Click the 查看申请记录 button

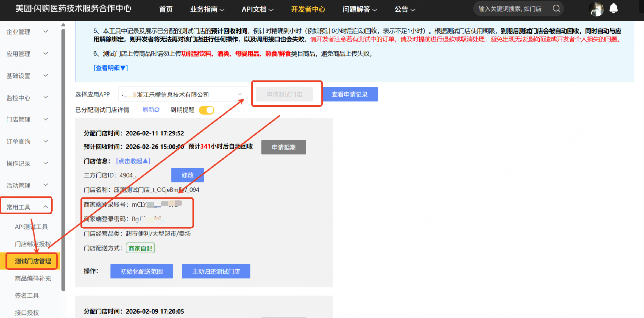point(350,94)
